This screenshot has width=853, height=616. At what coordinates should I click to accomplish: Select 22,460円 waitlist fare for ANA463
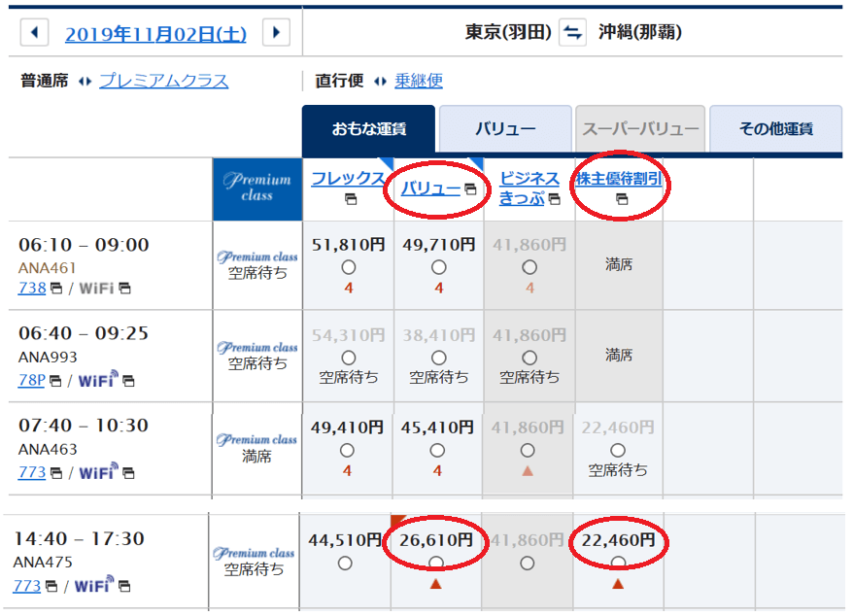618,451
